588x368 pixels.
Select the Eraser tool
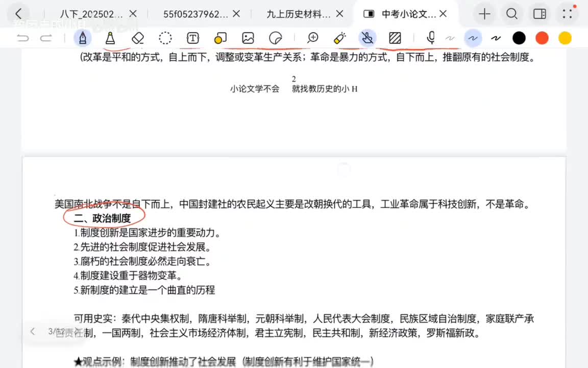pyautogui.click(x=138, y=38)
